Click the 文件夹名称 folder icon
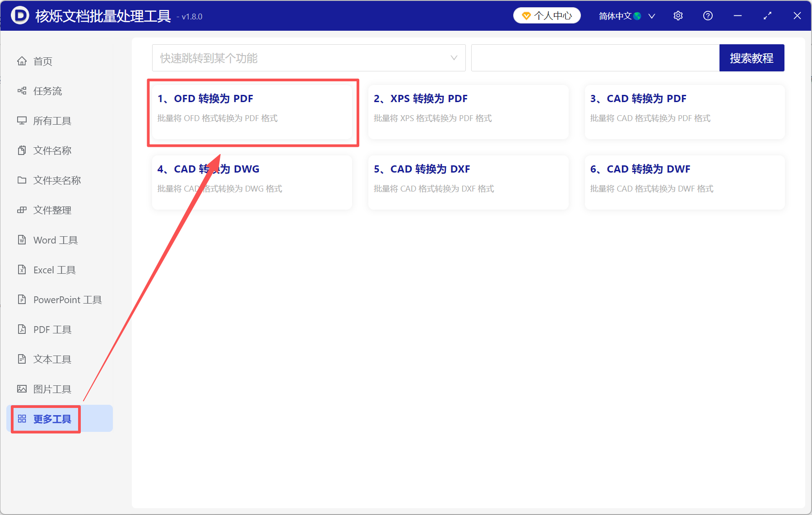 [x=22, y=180]
